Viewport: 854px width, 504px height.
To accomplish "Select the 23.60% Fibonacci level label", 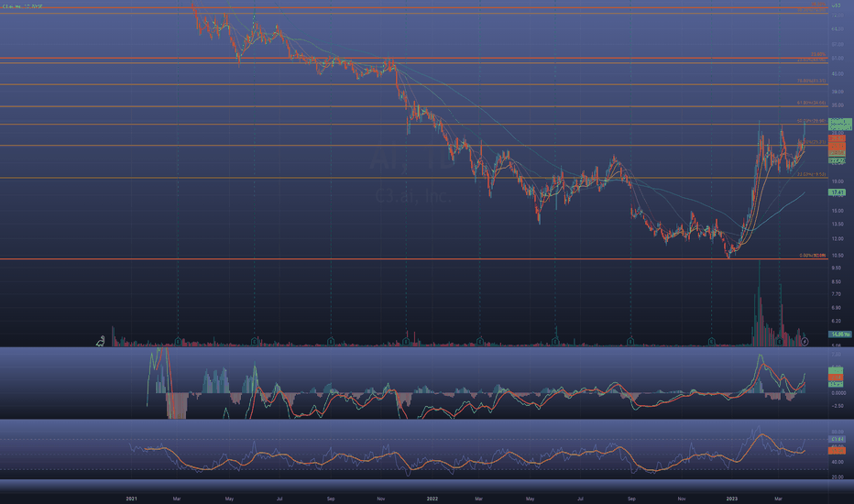I will 812,174.
